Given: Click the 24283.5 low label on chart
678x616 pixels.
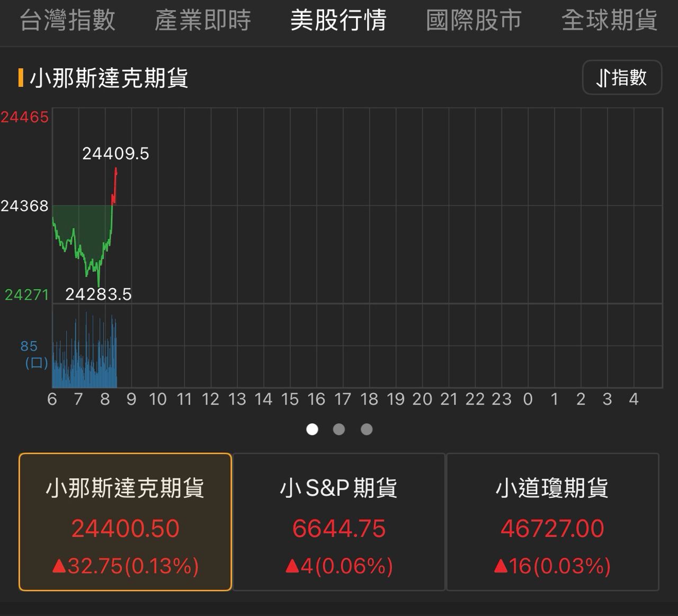Looking at the screenshot, I should point(99,294).
